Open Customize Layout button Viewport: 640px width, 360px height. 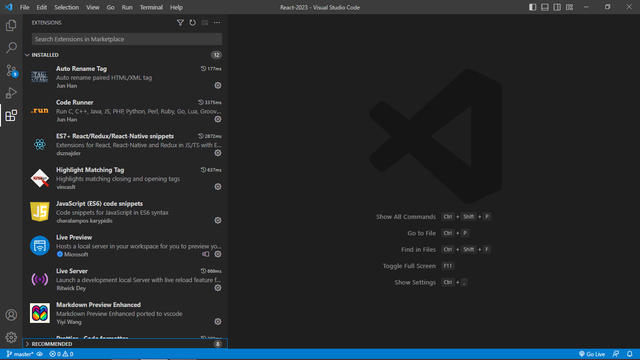569,7
